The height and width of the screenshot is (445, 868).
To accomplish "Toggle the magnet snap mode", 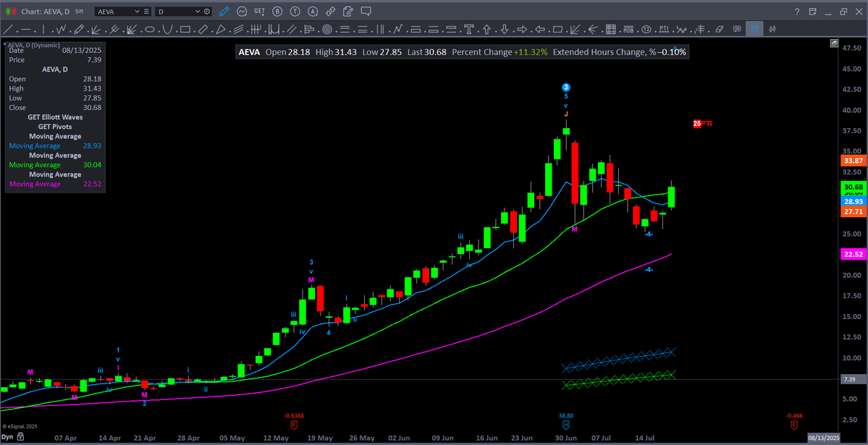I will 754,30.
